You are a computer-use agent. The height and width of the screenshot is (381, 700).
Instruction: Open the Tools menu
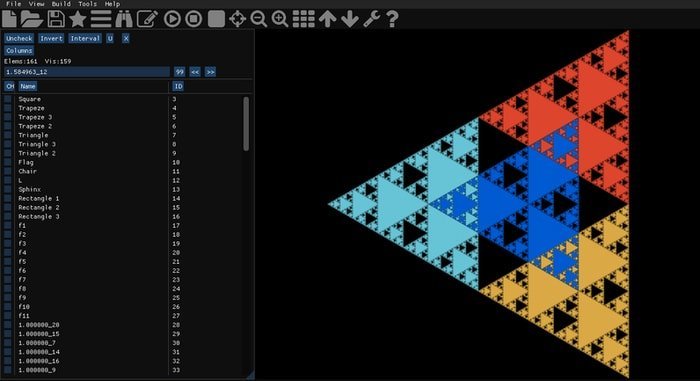coord(88,4)
